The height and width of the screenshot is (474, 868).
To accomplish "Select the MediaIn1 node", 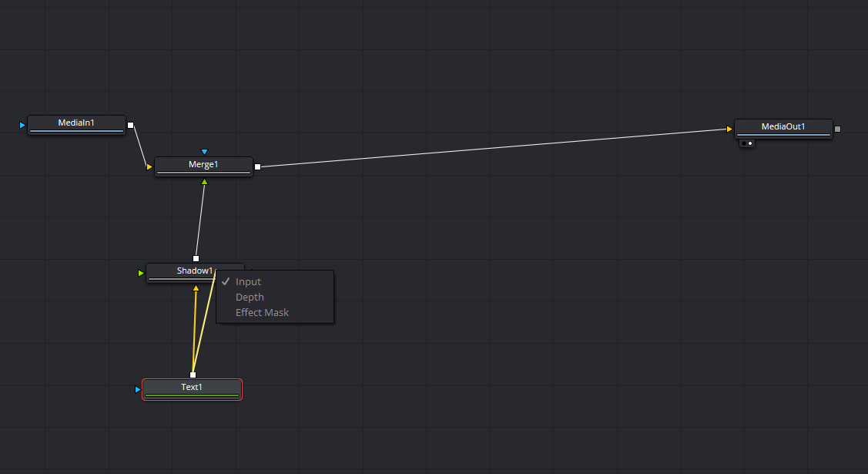I will tap(76, 125).
